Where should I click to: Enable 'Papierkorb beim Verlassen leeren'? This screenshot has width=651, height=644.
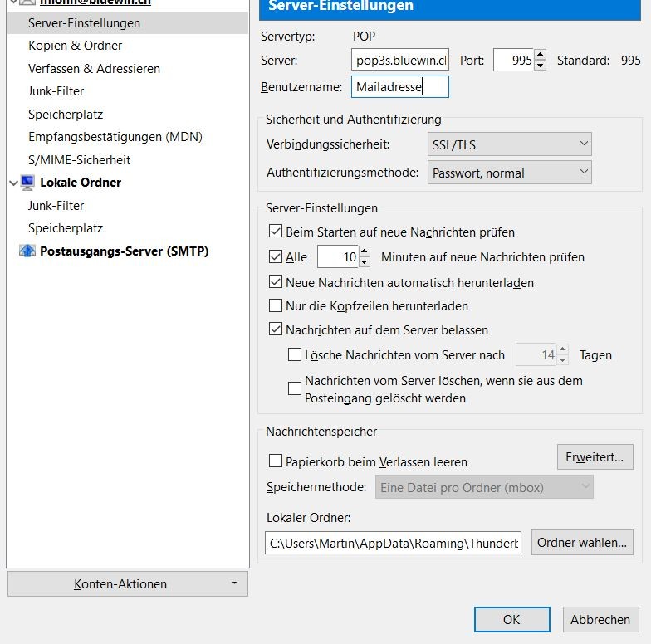pyautogui.click(x=276, y=461)
